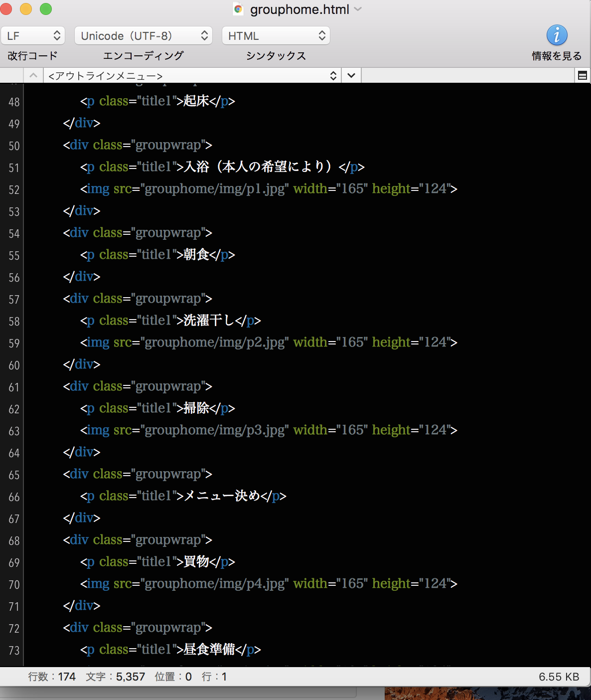Click the split editor icon at right
The image size is (591, 700).
(582, 76)
